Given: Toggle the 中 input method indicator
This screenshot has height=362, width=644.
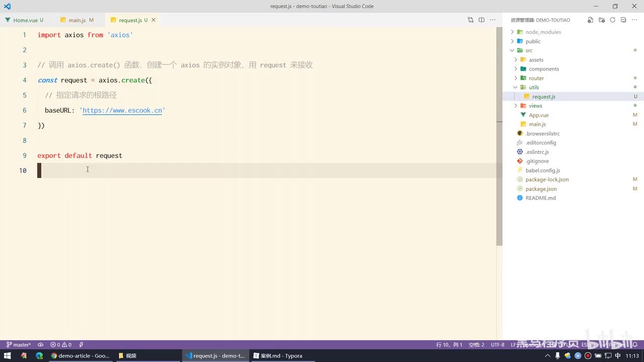Looking at the screenshot, I should (x=618, y=355).
